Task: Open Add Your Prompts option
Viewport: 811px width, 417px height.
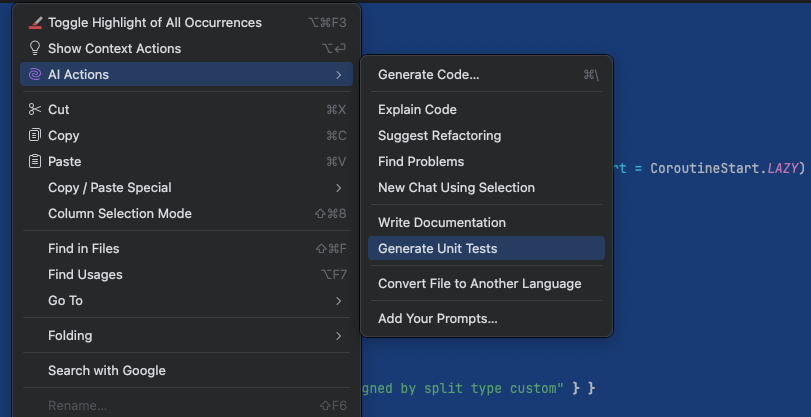Action: pos(437,318)
